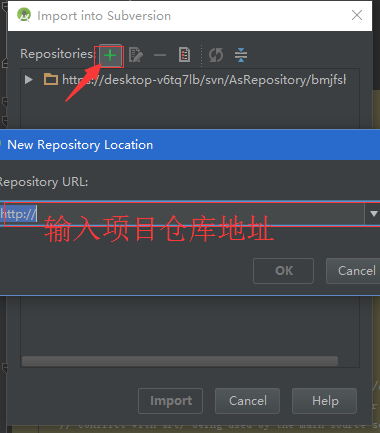The width and height of the screenshot is (380, 433).
Task: Click the Repositories label
Action: 57,54
